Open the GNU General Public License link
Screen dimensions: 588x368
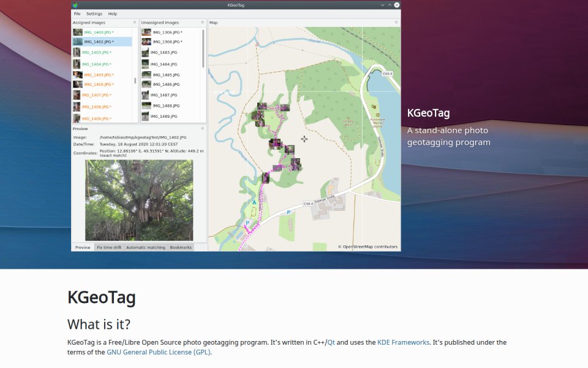click(x=158, y=352)
